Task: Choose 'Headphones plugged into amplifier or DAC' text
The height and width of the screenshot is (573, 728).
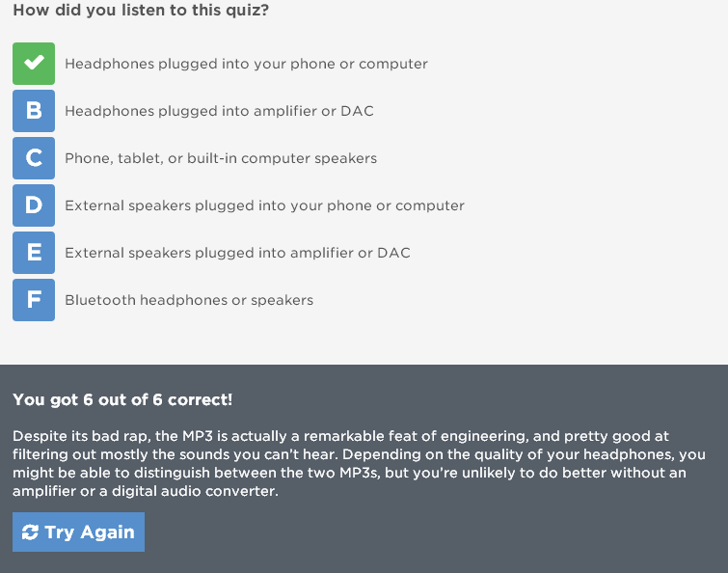Action: tap(219, 111)
